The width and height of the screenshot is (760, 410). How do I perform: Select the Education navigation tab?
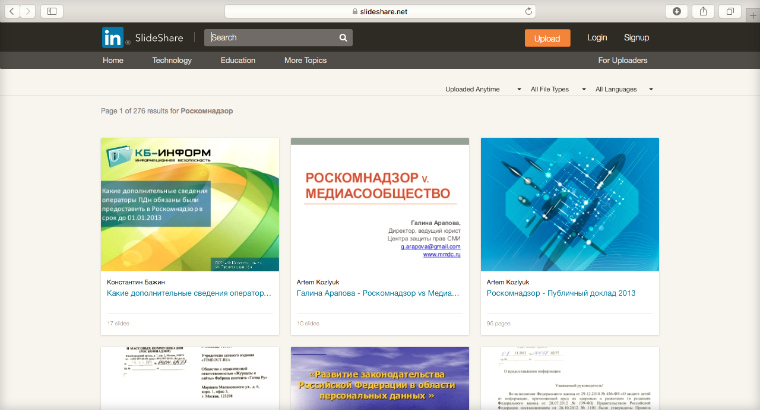[x=238, y=60]
